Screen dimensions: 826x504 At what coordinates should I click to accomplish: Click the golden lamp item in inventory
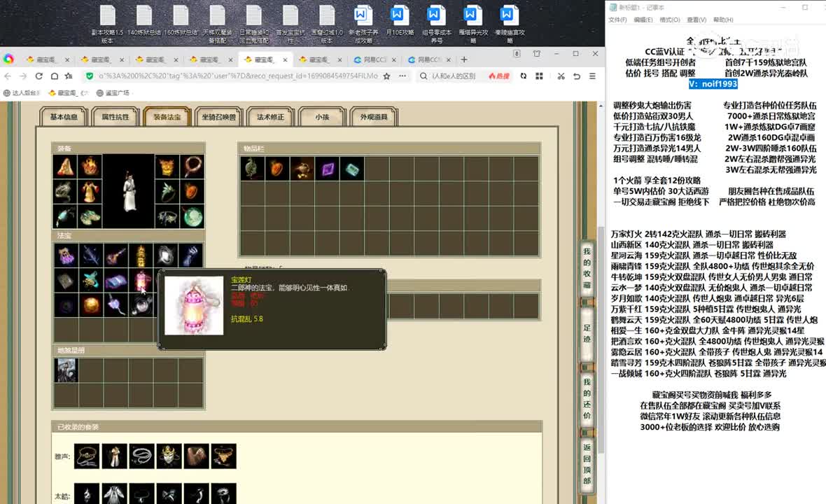tap(302, 169)
